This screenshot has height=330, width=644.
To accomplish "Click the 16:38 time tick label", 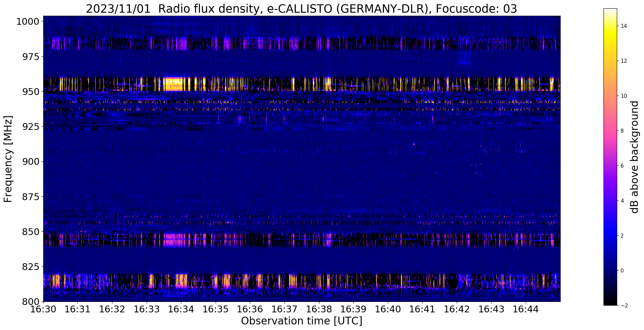I will [x=319, y=309].
